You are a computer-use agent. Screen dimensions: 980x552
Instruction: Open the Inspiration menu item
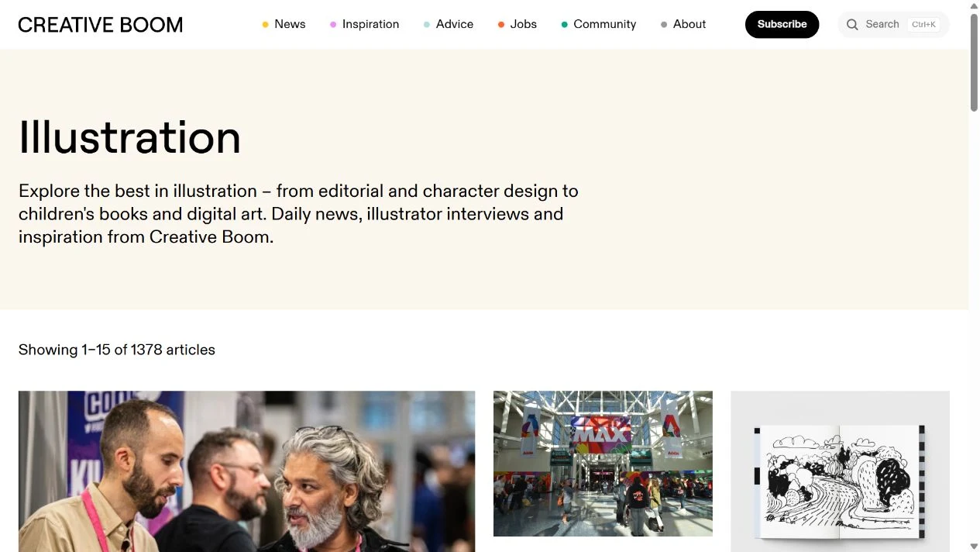(364, 24)
